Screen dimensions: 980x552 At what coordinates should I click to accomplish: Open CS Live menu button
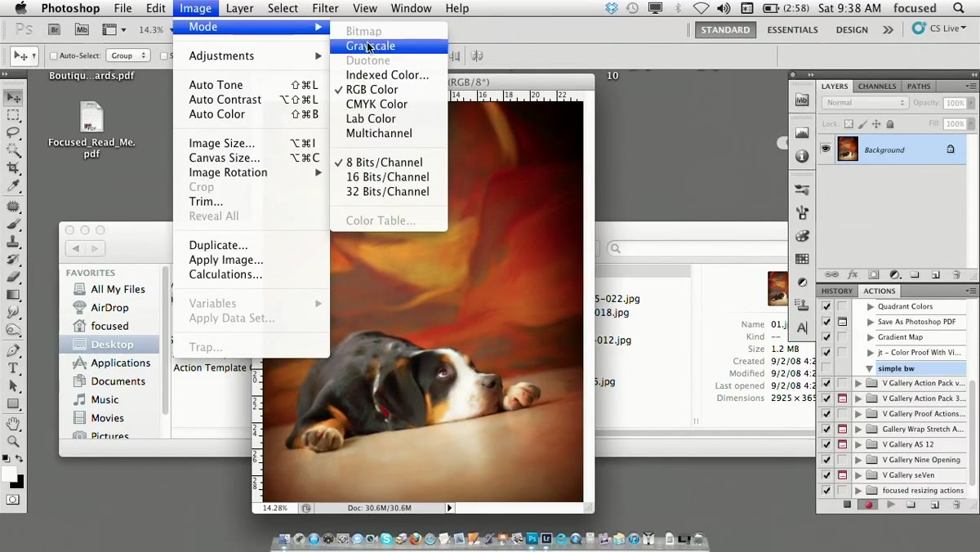[939, 29]
